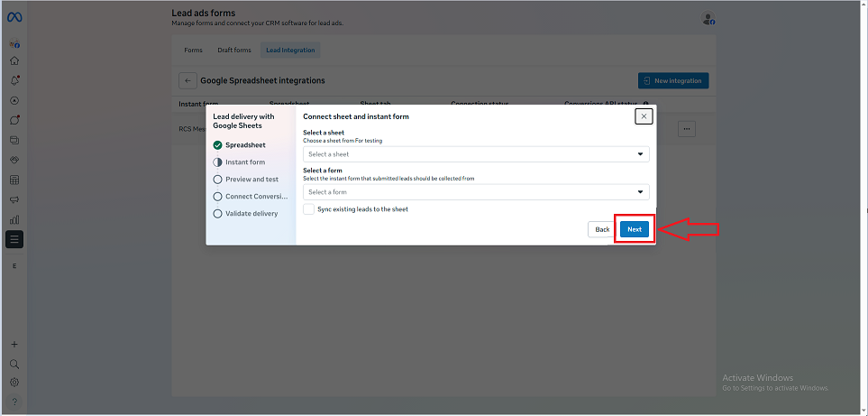Click the Next button
Viewport: 868px width, 416px height.
pos(635,229)
